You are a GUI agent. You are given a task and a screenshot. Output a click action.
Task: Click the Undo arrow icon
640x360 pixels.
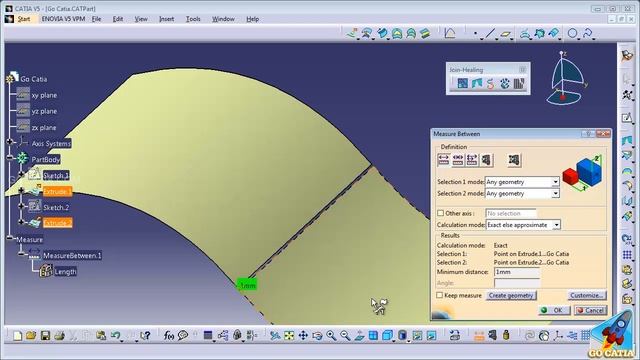(x=116, y=336)
